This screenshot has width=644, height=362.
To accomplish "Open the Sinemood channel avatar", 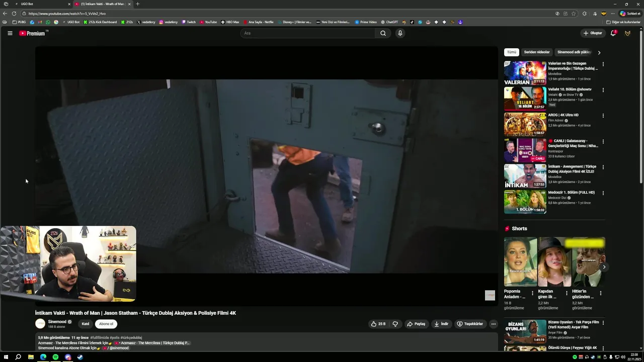I will [40, 324].
